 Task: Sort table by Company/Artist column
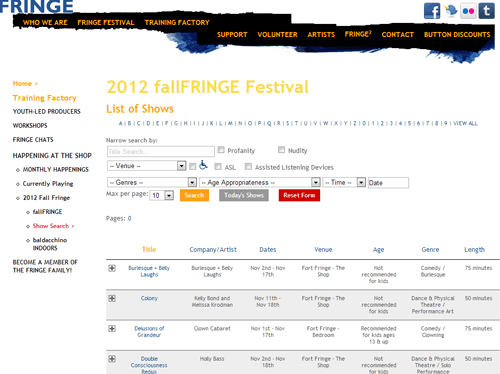point(213,249)
